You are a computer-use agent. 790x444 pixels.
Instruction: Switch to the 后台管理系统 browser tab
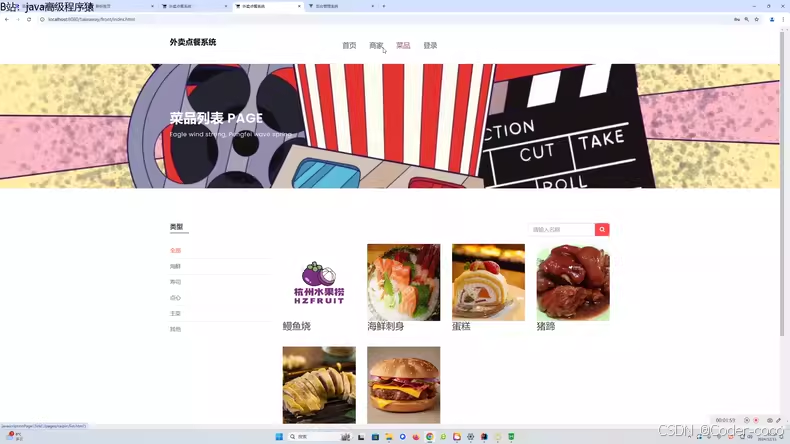[341, 6]
